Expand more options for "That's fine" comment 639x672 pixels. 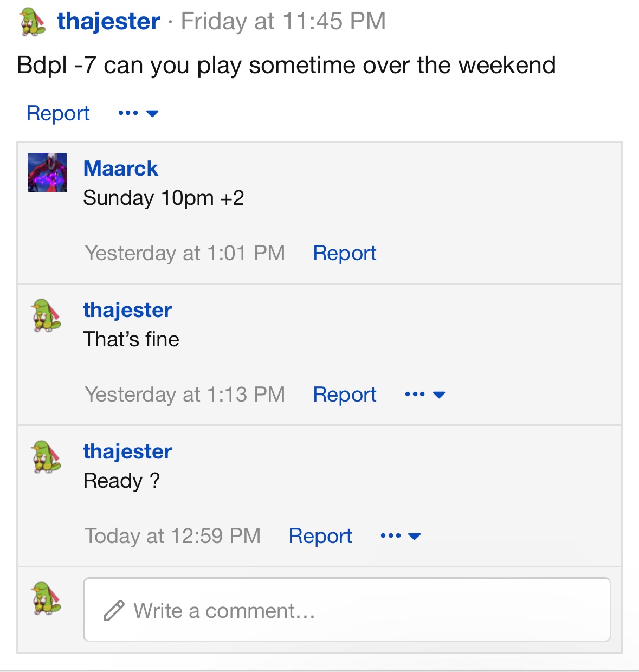click(x=425, y=395)
